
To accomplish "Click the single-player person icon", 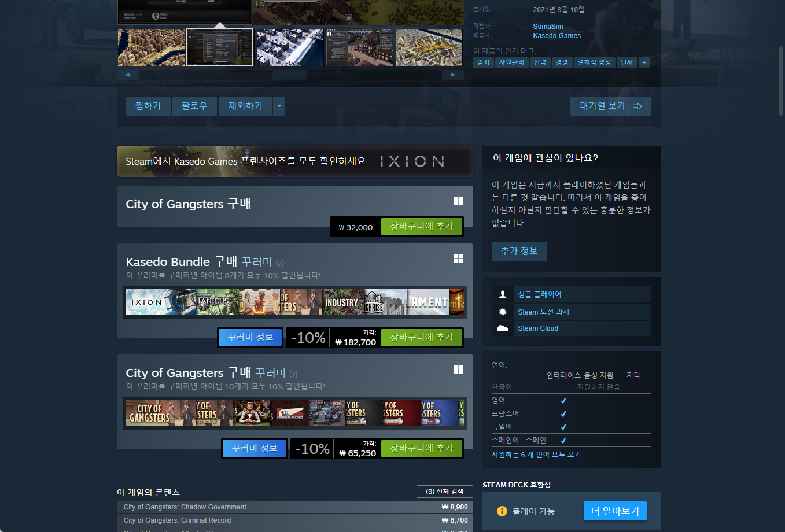I will (503, 294).
